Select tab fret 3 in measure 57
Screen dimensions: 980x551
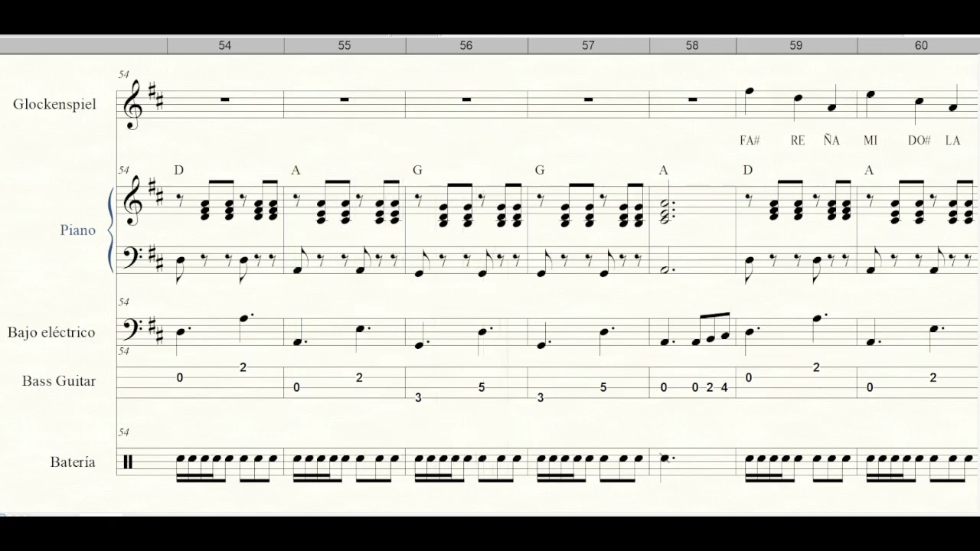(541, 397)
